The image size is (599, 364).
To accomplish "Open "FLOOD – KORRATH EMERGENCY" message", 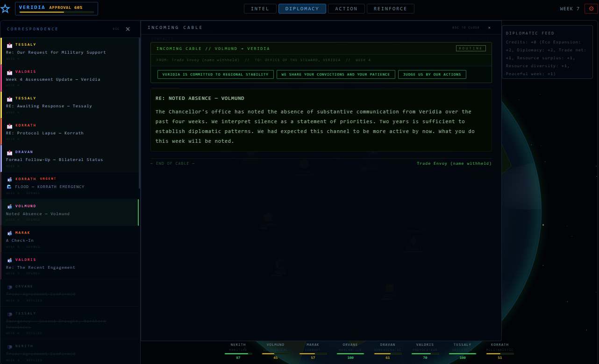I will pyautogui.click(x=70, y=186).
